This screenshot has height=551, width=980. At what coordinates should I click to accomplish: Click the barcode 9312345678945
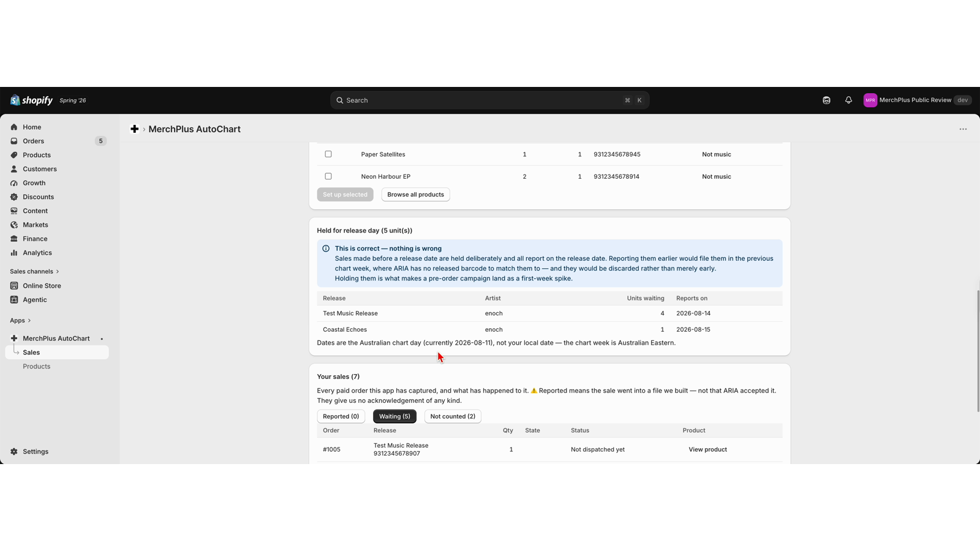coord(617,154)
